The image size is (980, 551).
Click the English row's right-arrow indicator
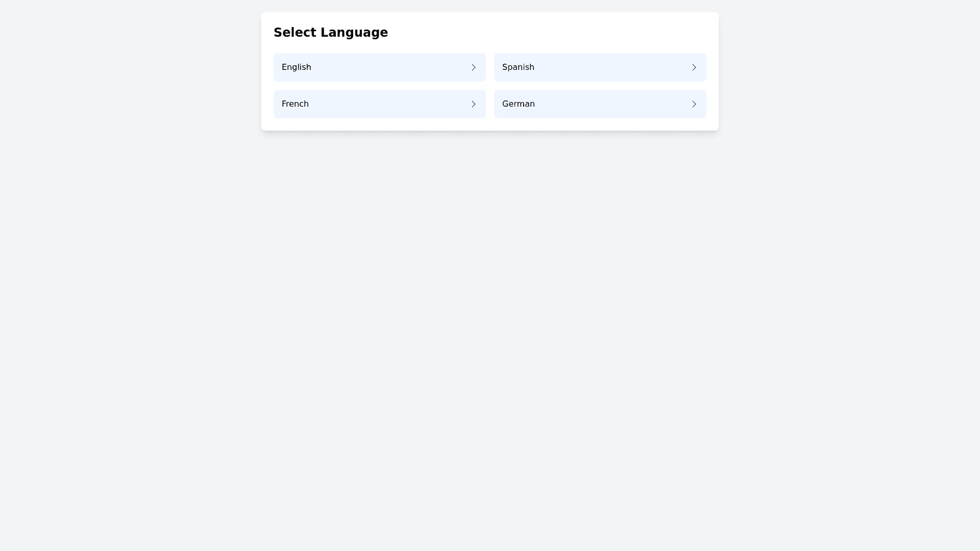click(x=473, y=67)
